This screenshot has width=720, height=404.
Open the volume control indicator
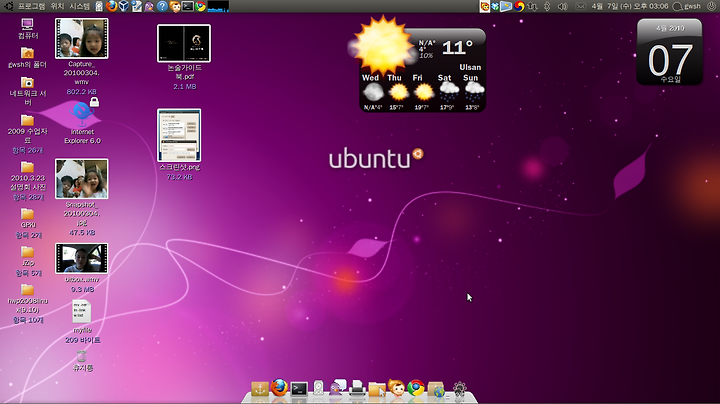point(562,6)
